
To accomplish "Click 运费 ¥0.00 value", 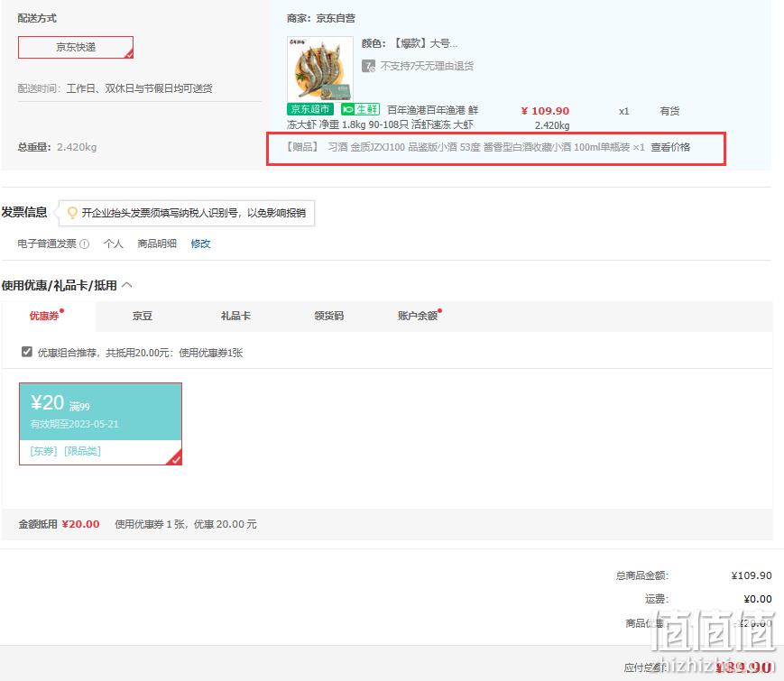I will pos(758,599).
